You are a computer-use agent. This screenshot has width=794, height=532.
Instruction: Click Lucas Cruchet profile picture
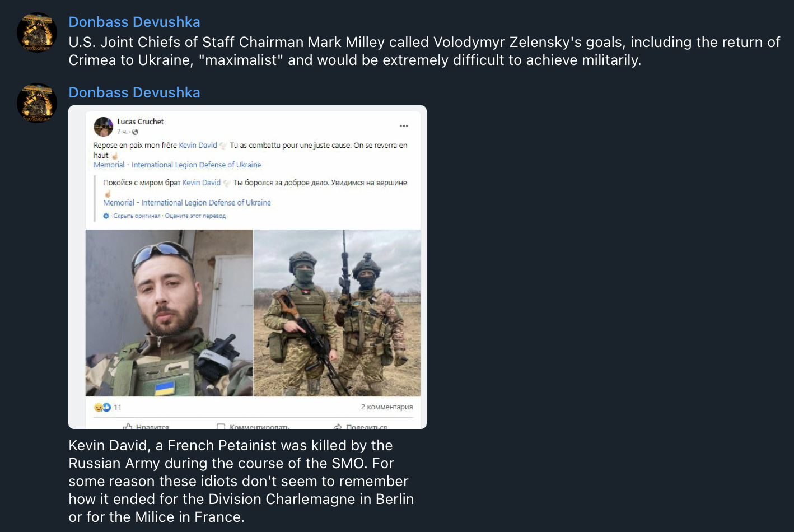103,127
